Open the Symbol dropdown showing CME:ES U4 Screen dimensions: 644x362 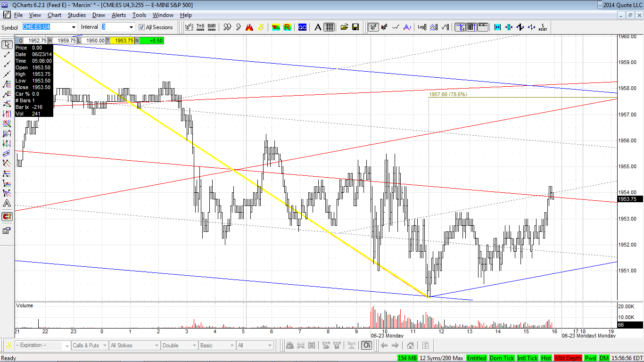click(49, 27)
